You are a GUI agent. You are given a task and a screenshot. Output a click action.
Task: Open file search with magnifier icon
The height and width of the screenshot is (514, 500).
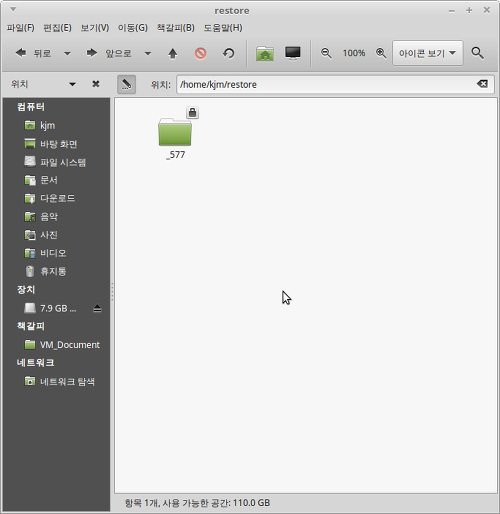[477, 53]
